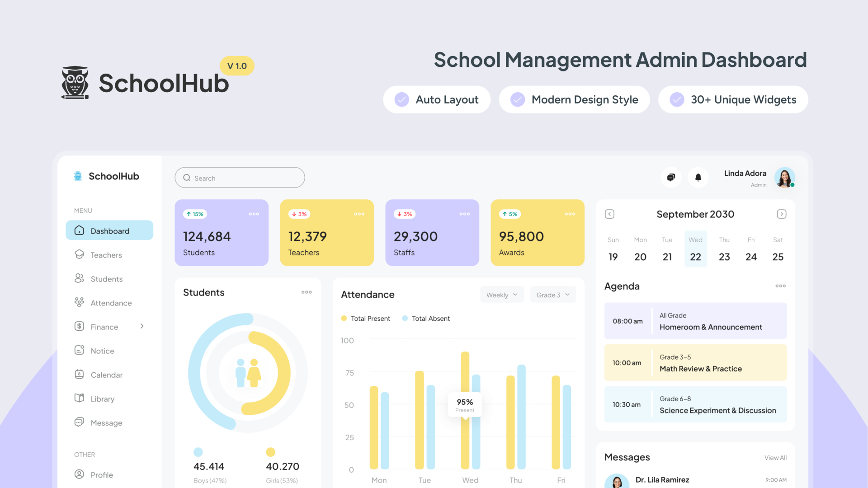The image size is (868, 488).
Task: Advance the calendar to next month
Action: point(782,214)
